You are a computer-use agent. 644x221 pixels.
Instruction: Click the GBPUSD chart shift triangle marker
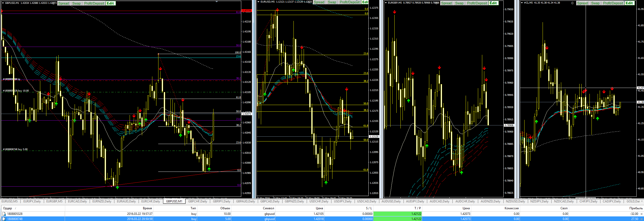[x=217, y=2]
